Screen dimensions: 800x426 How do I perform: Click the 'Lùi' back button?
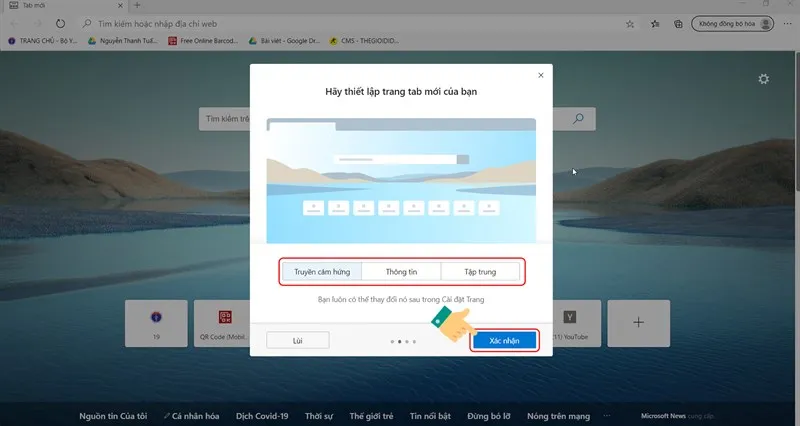(297, 340)
